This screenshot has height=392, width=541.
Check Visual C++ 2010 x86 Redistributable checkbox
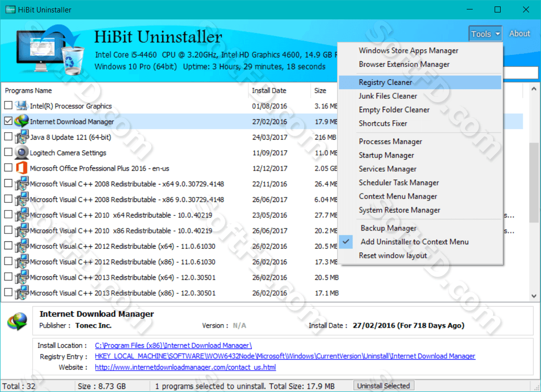click(8, 230)
